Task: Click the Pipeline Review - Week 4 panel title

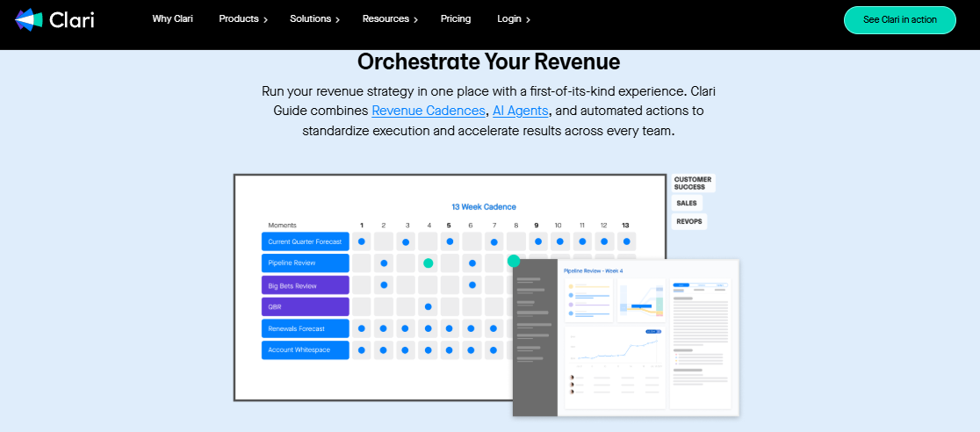Action: point(593,270)
